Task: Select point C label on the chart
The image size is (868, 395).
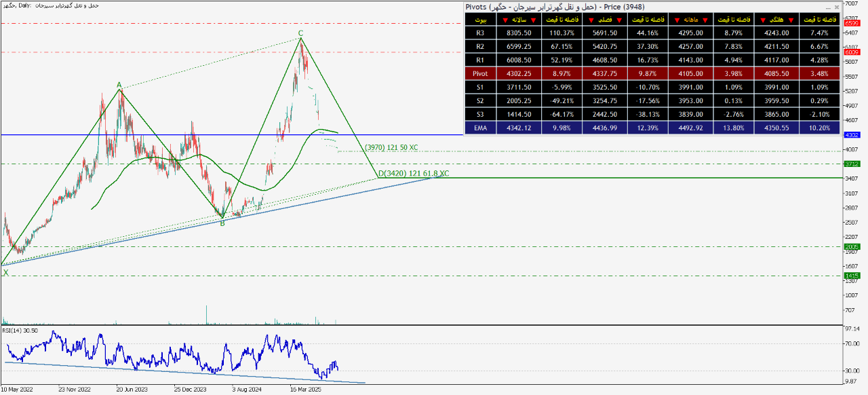Action: pyautogui.click(x=300, y=33)
